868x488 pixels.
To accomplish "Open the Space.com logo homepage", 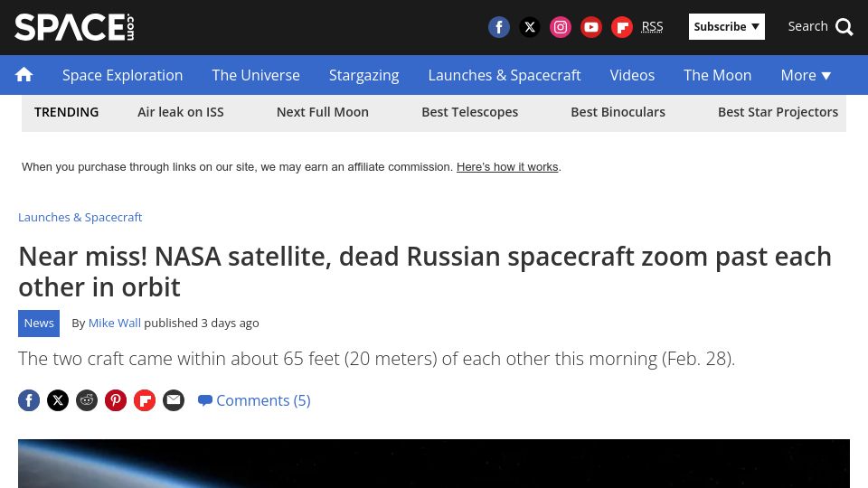I will click(x=74, y=27).
